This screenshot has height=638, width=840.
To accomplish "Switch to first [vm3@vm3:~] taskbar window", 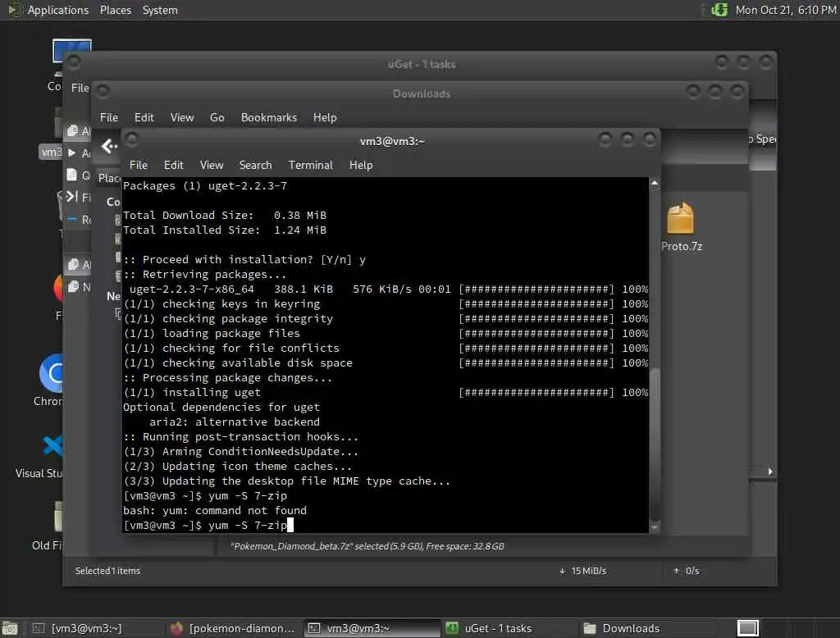I will click(87, 628).
